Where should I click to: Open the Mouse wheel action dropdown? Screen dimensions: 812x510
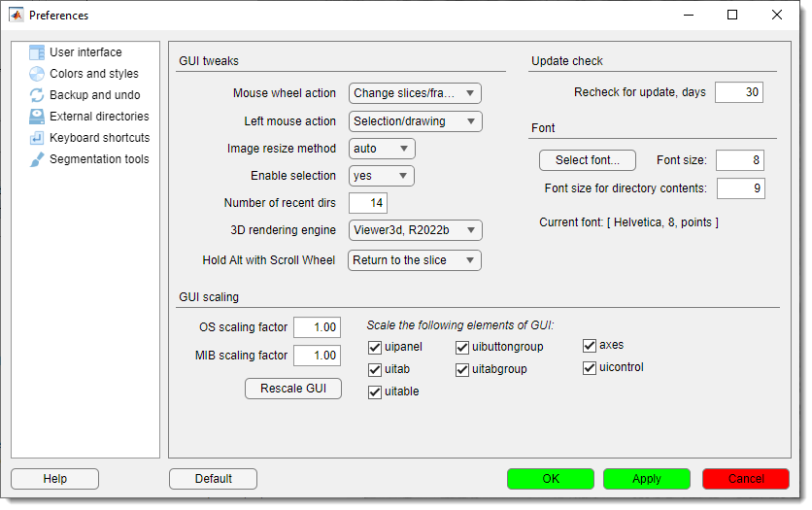click(x=415, y=93)
